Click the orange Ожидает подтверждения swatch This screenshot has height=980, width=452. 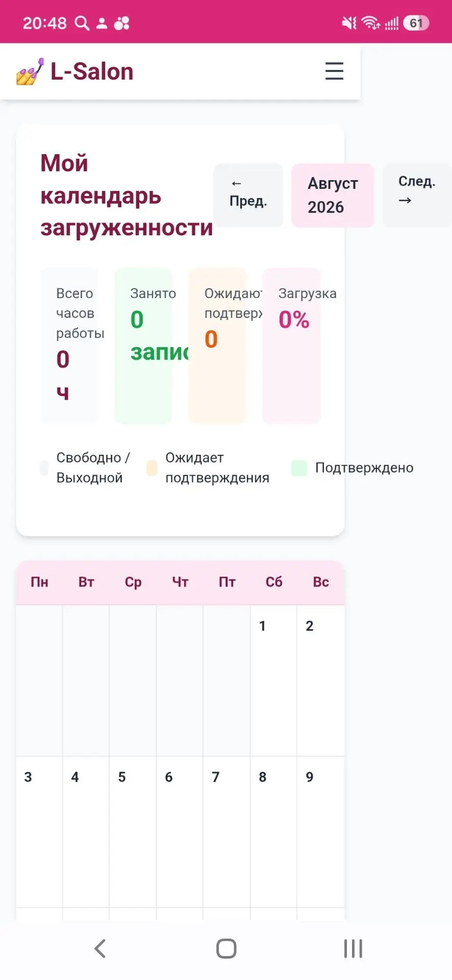point(152,468)
